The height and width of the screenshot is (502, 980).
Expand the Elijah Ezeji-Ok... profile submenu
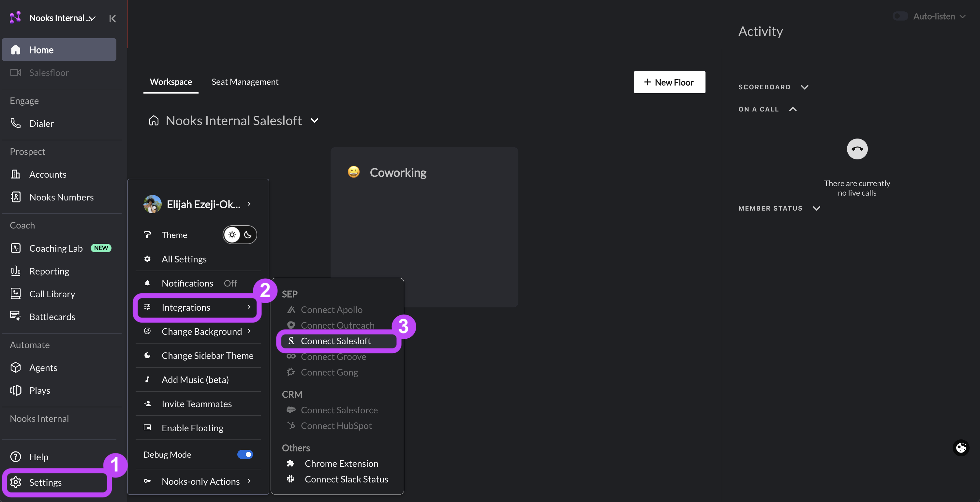249,204
